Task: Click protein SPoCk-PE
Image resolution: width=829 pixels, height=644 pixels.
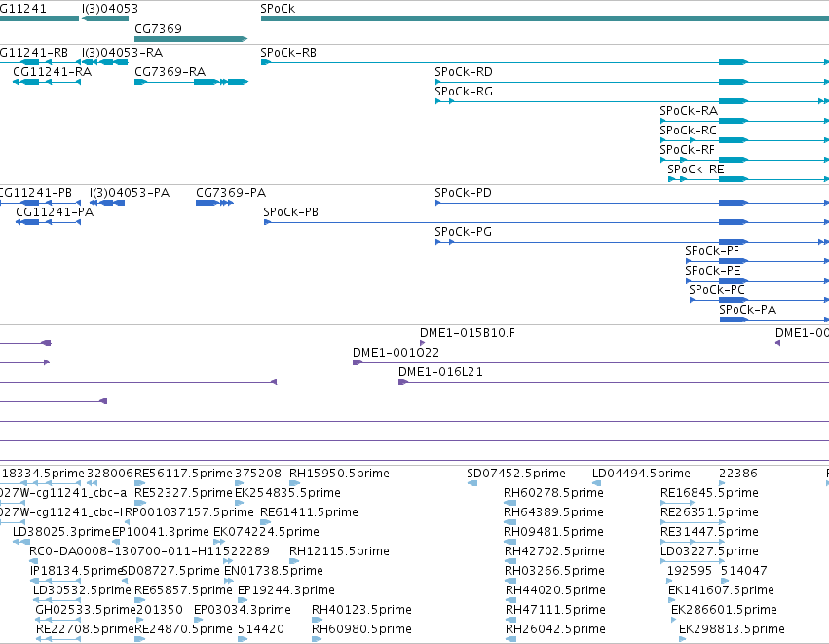Action: [x=757, y=281]
